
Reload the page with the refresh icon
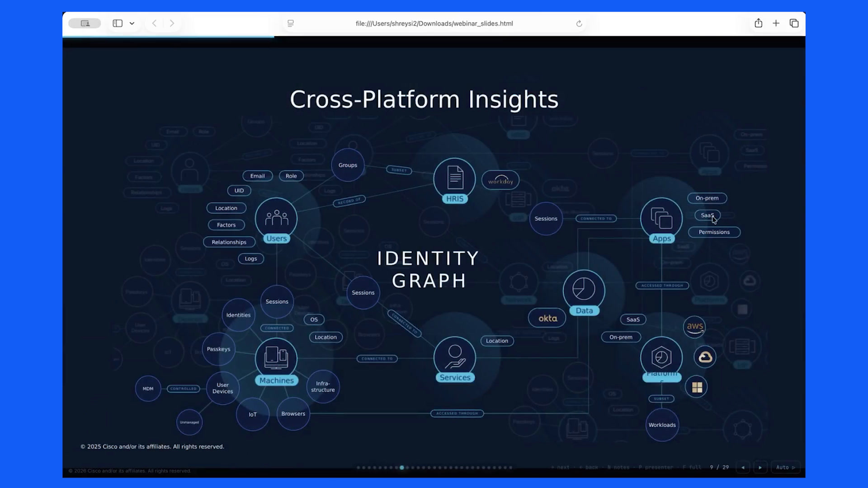579,23
